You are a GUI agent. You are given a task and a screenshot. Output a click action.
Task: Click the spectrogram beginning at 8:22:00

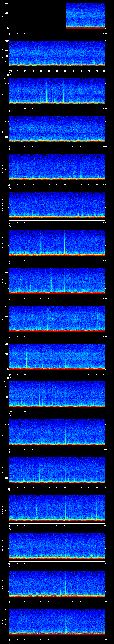[x=57, y=508]
